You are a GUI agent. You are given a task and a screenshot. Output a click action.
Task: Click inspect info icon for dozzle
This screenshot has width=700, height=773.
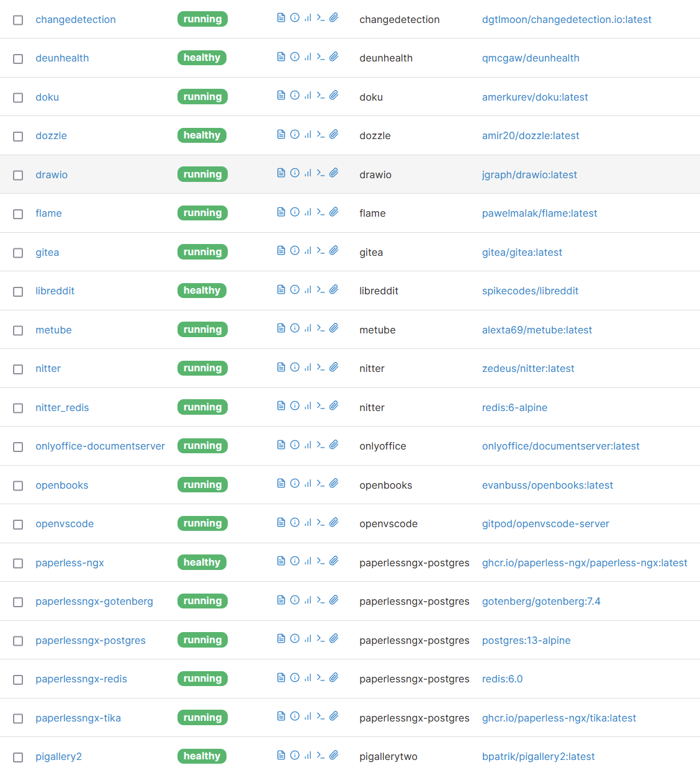295,134
